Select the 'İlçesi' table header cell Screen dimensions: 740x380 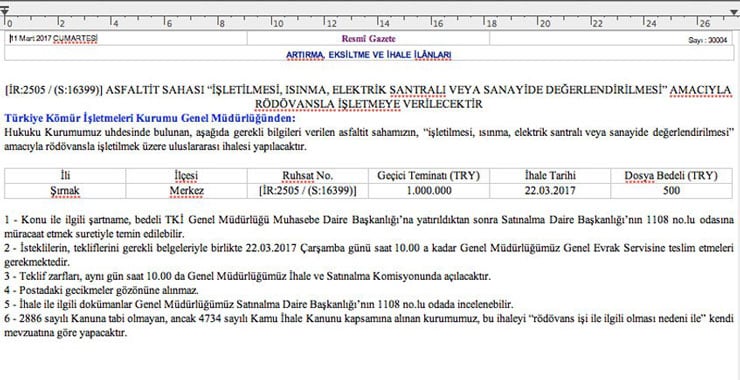(186, 176)
